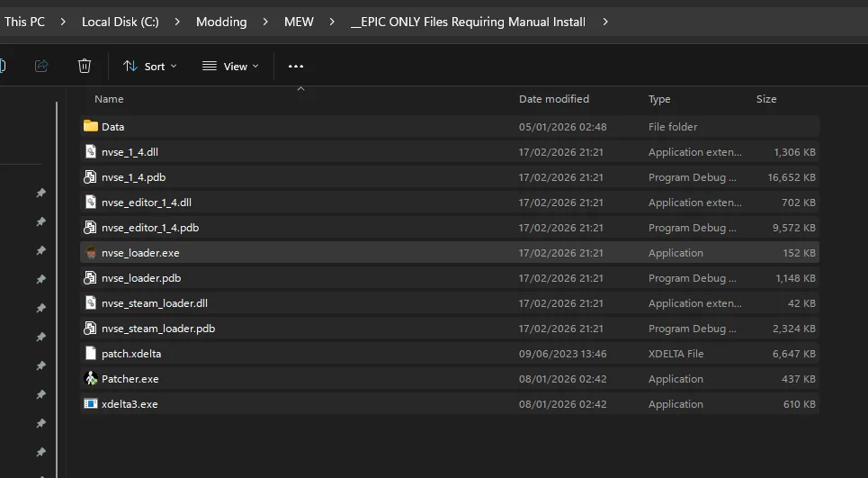Screen dimensions: 868x478
Task: Sort by the Type column header
Action: [659, 99]
